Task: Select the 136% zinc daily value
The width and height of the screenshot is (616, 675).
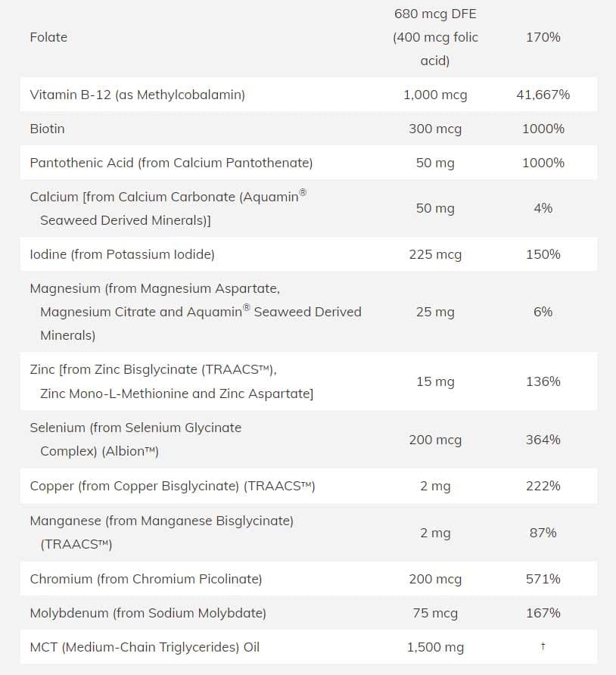Action: [x=543, y=381]
